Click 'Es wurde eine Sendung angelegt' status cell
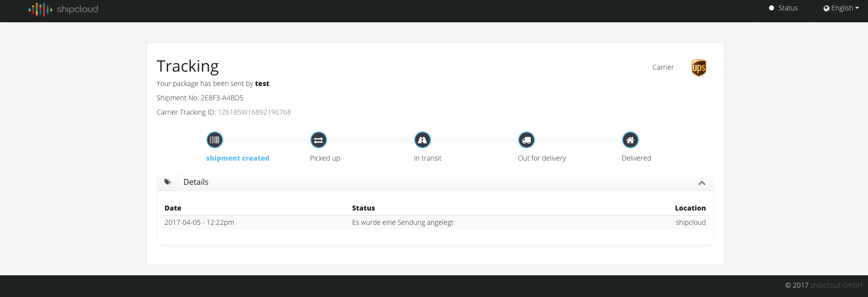 (x=402, y=222)
